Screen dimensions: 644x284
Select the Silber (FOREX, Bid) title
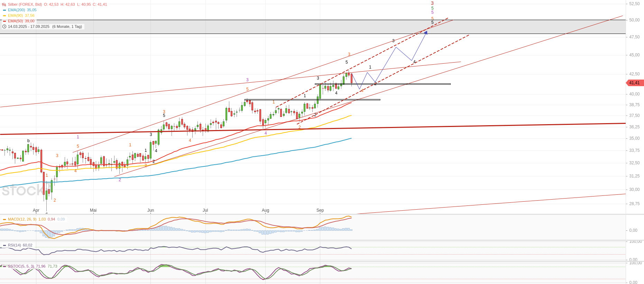coord(25,4)
